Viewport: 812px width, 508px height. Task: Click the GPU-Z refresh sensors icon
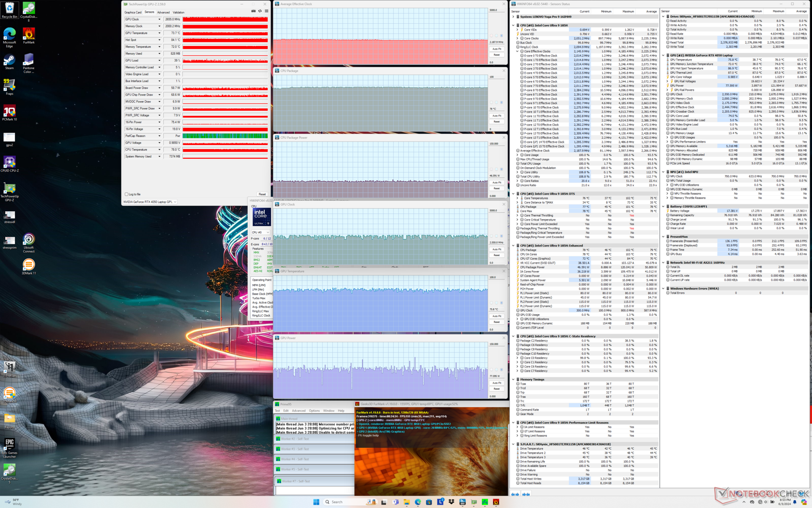coord(260,11)
